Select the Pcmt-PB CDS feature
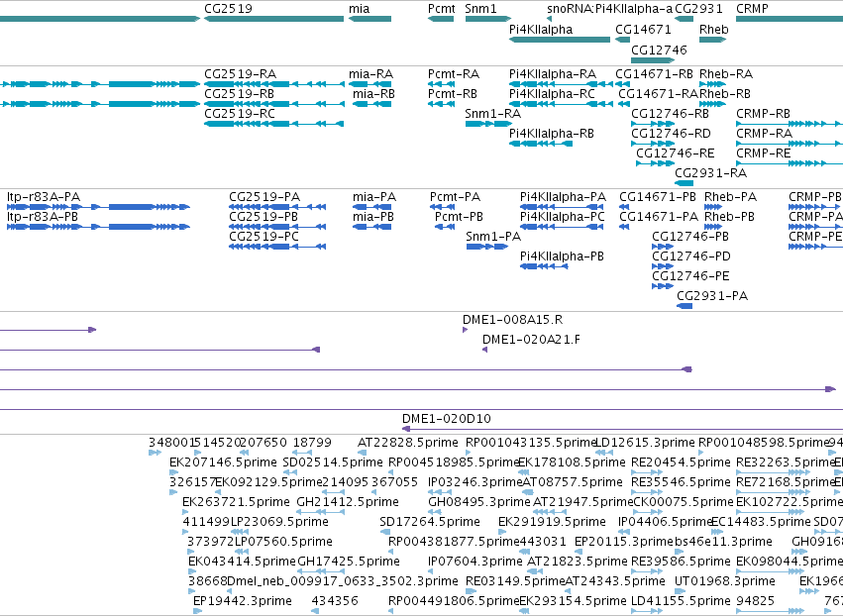The height and width of the screenshot is (616, 843). pyautogui.click(x=445, y=227)
